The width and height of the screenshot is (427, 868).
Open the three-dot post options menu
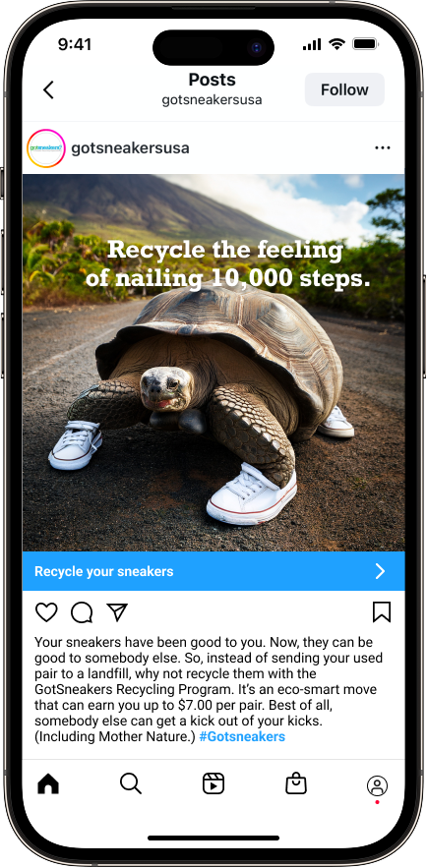pyautogui.click(x=382, y=147)
